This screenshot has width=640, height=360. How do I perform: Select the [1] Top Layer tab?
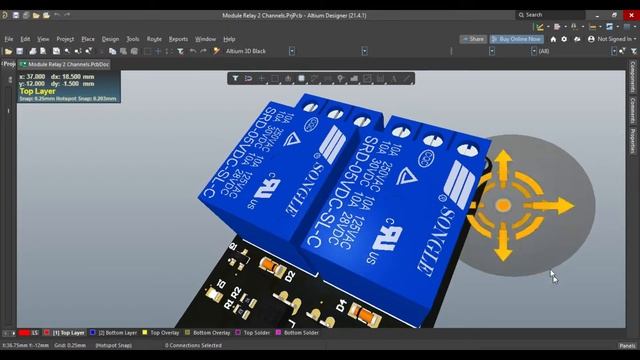click(x=68, y=333)
